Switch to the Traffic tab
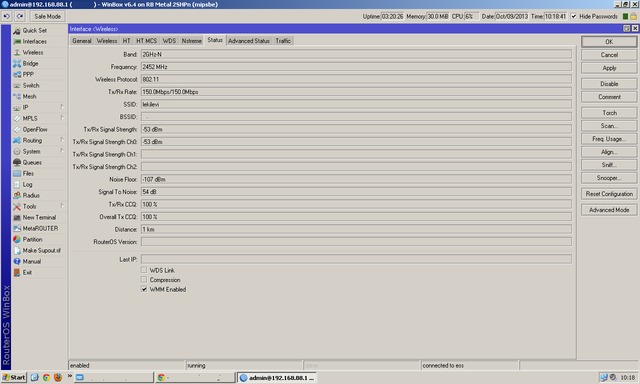Viewport: 640px width, 384px height. point(283,41)
